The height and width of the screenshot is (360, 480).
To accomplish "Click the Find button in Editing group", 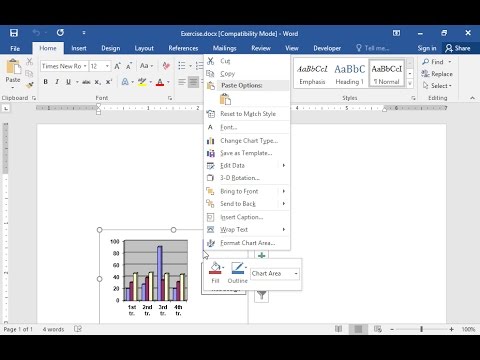I will [x=437, y=62].
